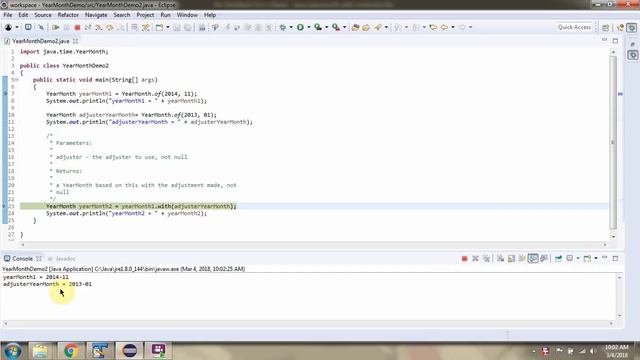Screen dimensions: 640x360
Task: Toggle Scroll Lock in Console toolbar
Action: click(511, 259)
